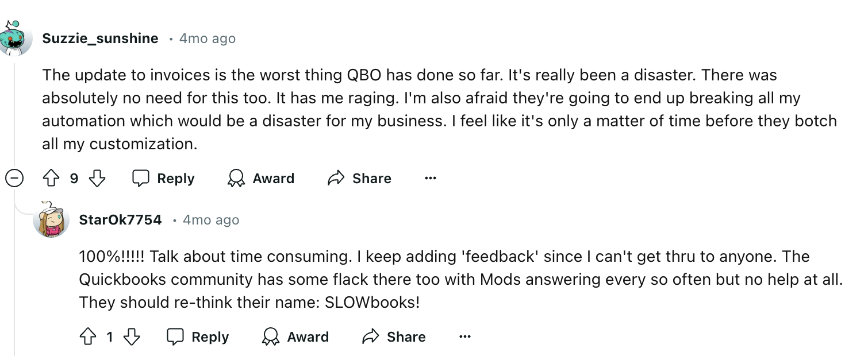Downvote Suzzie_sunshine's comment

97,179
